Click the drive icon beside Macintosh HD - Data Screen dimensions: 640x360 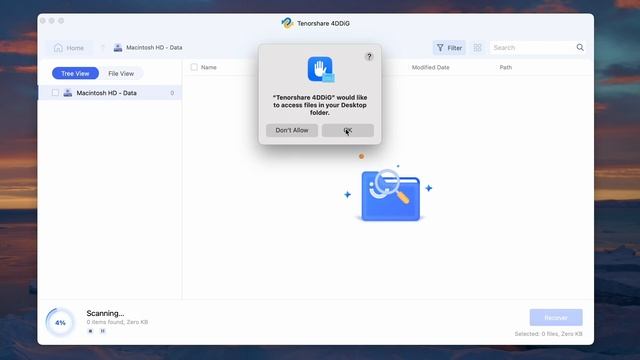[x=68, y=93]
